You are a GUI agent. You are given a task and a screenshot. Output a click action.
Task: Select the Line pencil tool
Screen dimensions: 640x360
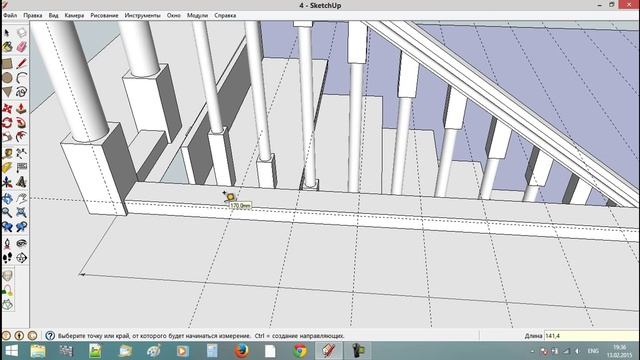(22, 63)
